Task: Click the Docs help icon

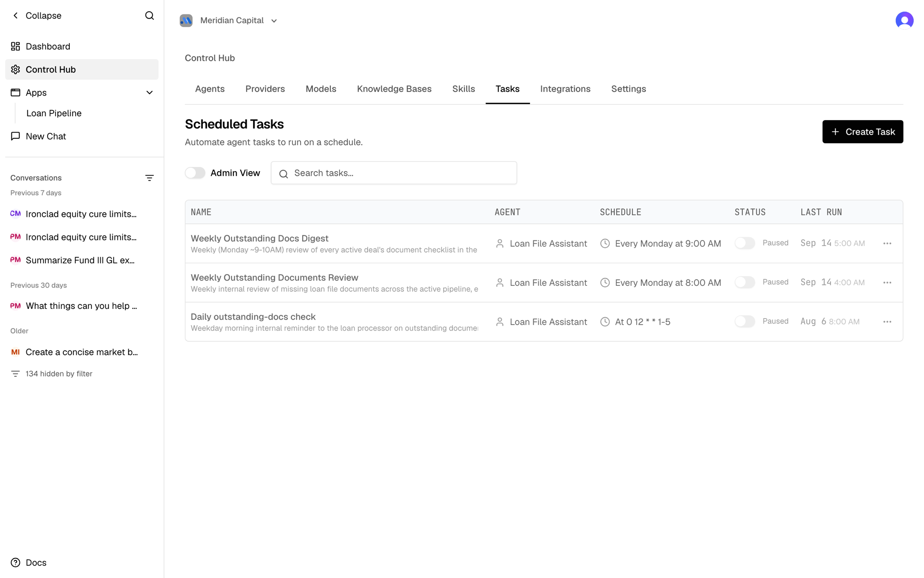Action: click(16, 562)
